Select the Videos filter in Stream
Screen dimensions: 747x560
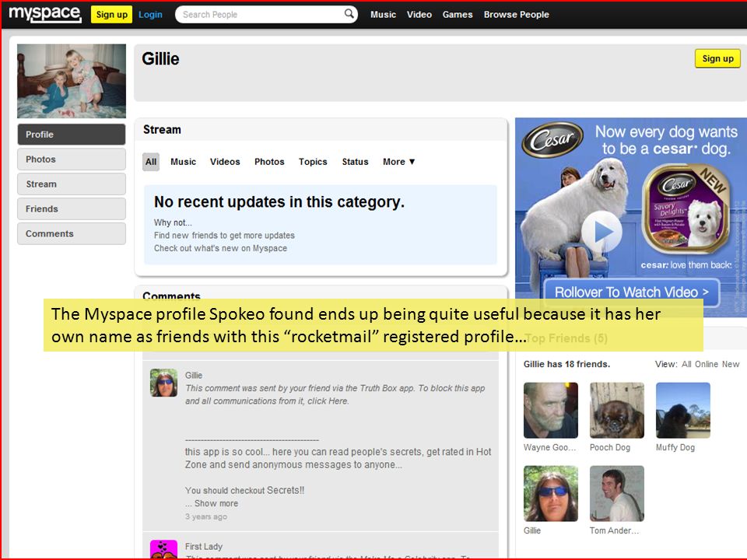pos(225,162)
